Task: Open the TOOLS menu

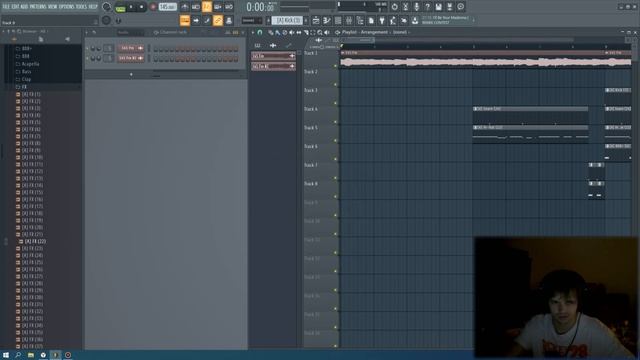Action: point(82,7)
